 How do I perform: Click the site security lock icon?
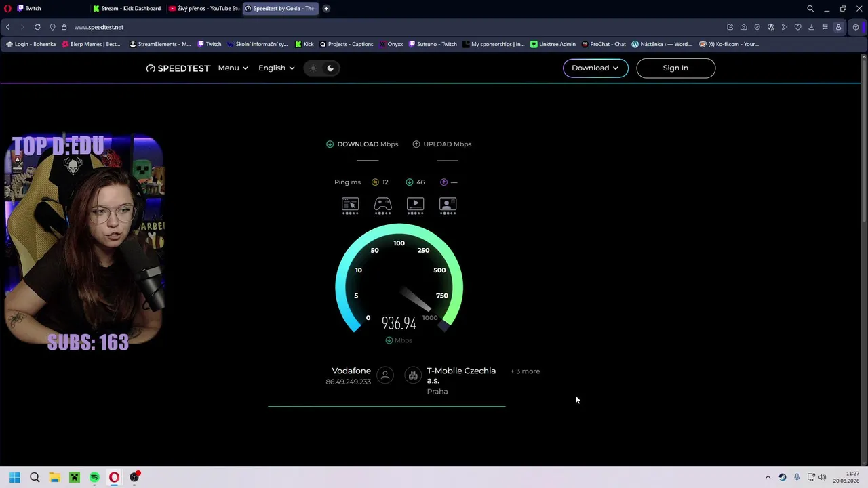pyautogui.click(x=64, y=27)
